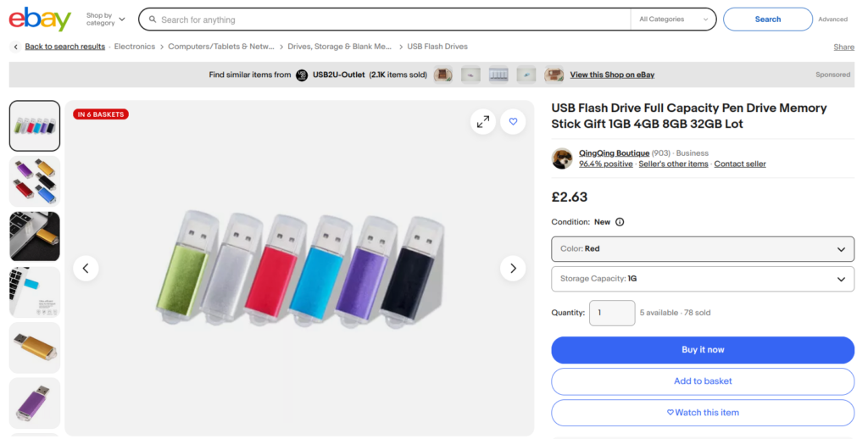Click the USB2U-Outlet shop logo
Screen dimensions: 868x439
302,75
